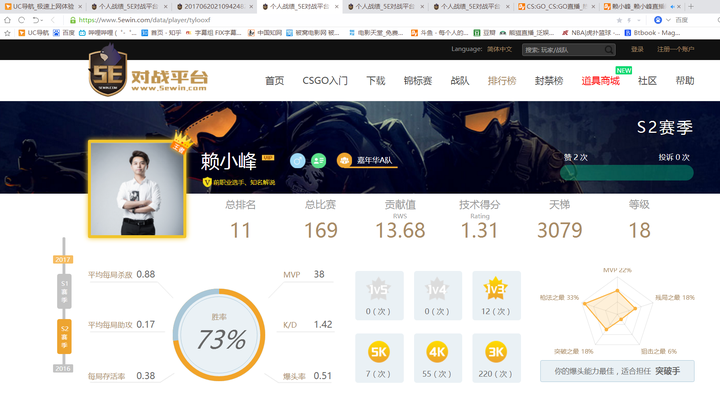Click the 突破手 recommendation box

(617, 371)
